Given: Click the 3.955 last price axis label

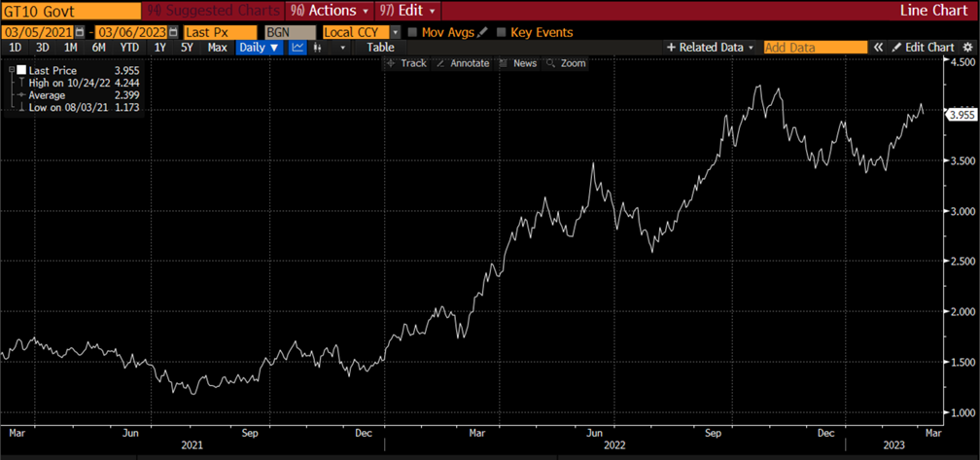Looking at the screenshot, I should 962,115.
